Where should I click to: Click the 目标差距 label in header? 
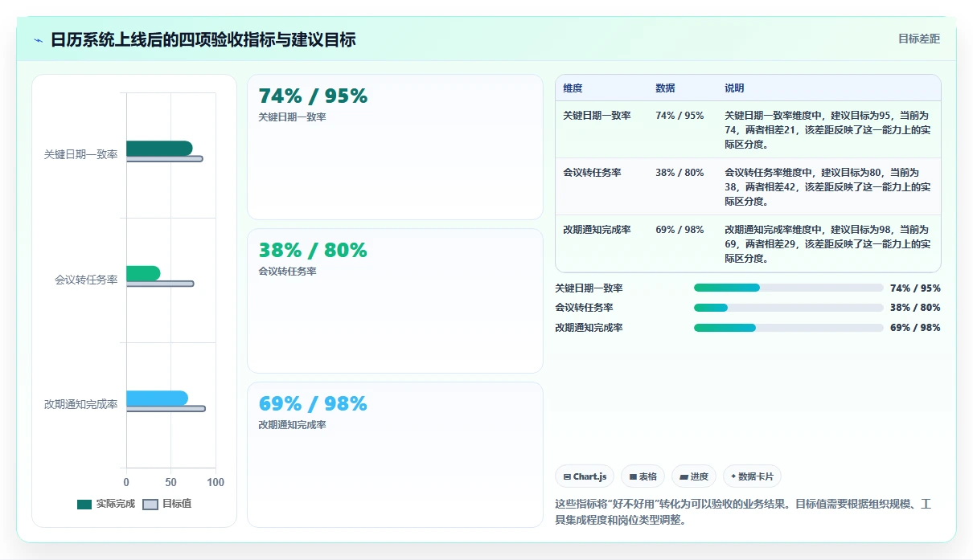coord(919,39)
